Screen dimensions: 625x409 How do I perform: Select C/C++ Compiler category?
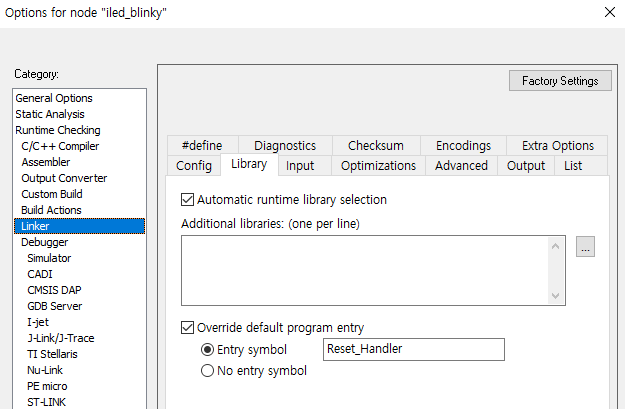(60, 146)
